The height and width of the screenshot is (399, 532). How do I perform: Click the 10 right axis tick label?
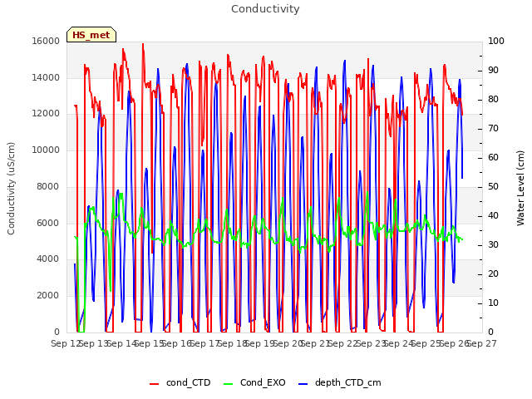click(493, 303)
